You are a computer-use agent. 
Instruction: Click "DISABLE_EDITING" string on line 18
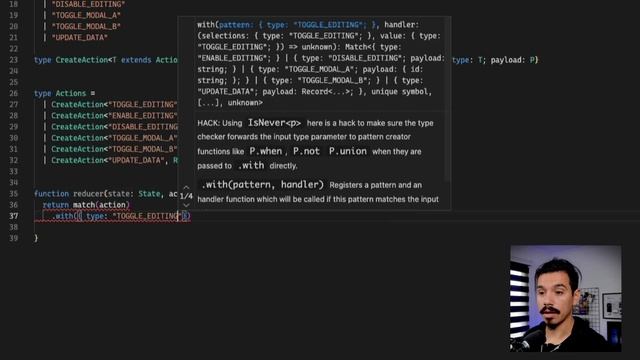pyautogui.click(x=88, y=4)
